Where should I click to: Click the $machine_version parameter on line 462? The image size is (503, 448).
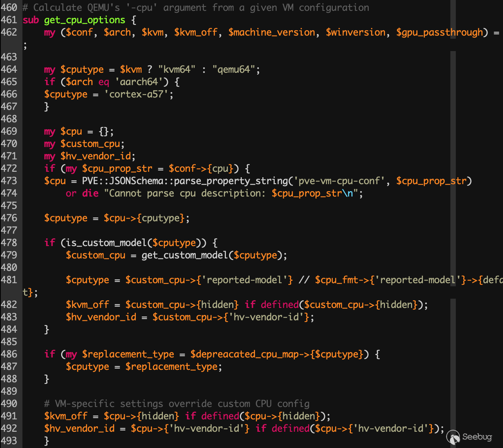point(272,32)
